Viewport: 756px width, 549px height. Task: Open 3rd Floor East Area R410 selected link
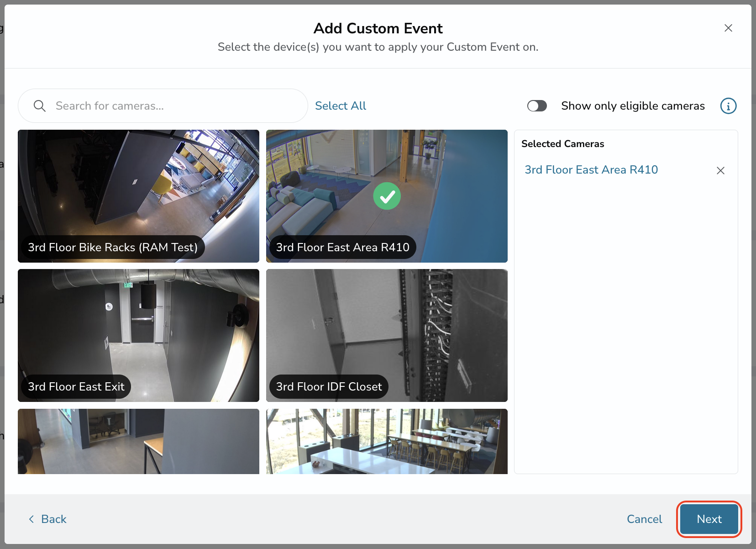[591, 170]
